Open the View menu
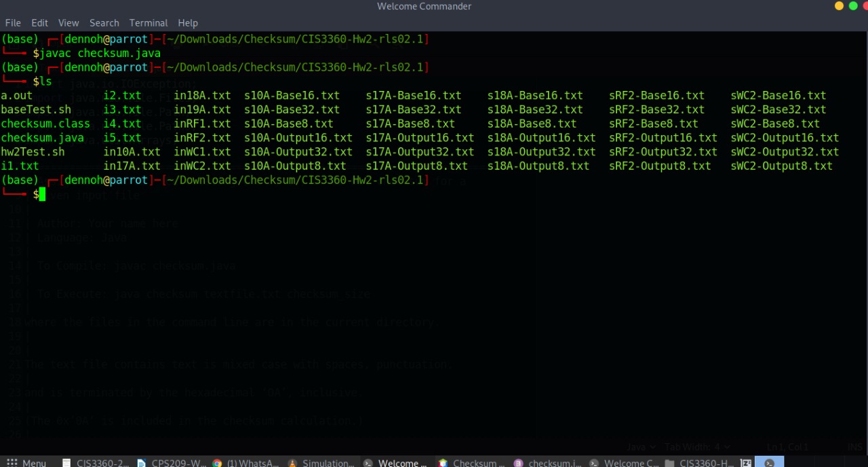Screen dimensions: 868x467 (68, 22)
